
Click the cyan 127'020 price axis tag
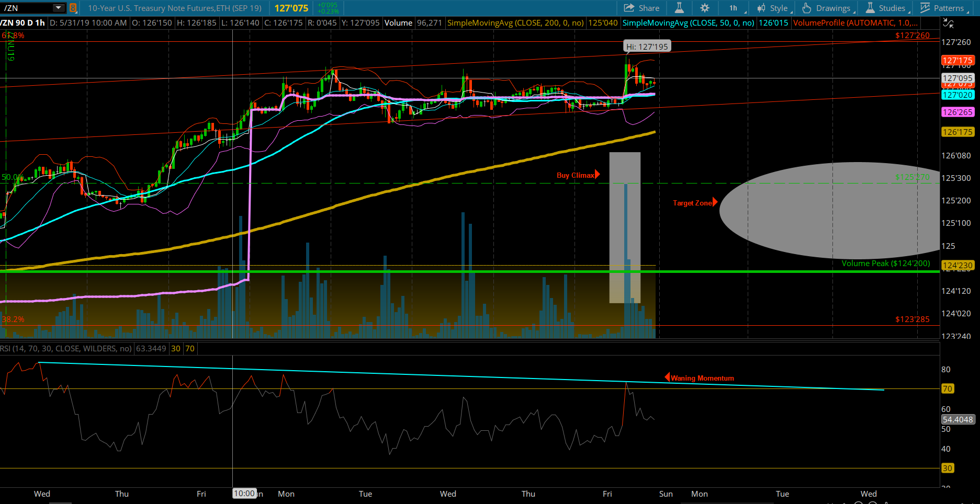(958, 95)
